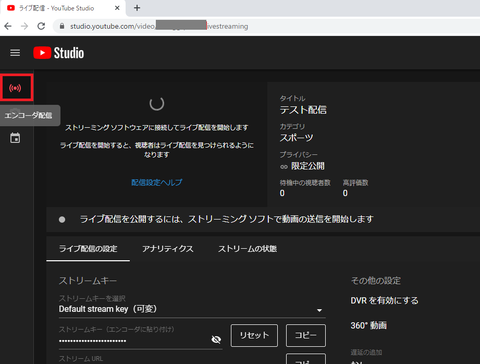This screenshot has height=364, width=480.
Task: Open a new browser tab with plus
Action: [137, 8]
